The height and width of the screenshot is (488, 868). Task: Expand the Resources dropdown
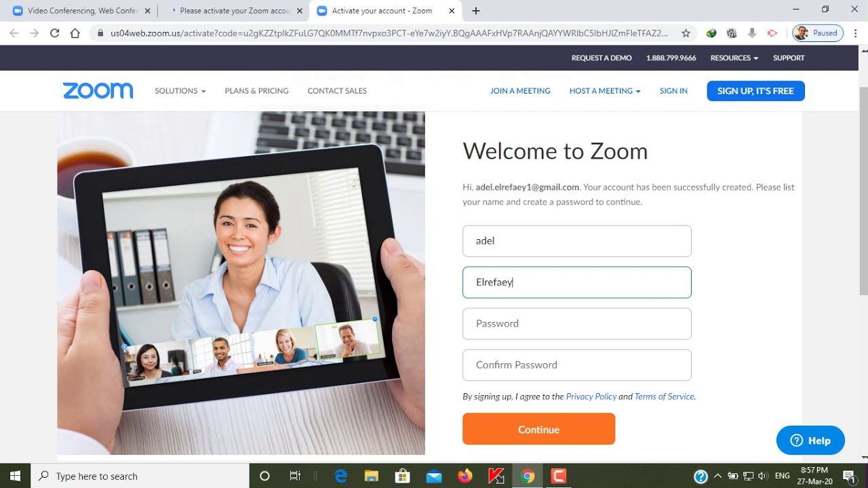(734, 58)
